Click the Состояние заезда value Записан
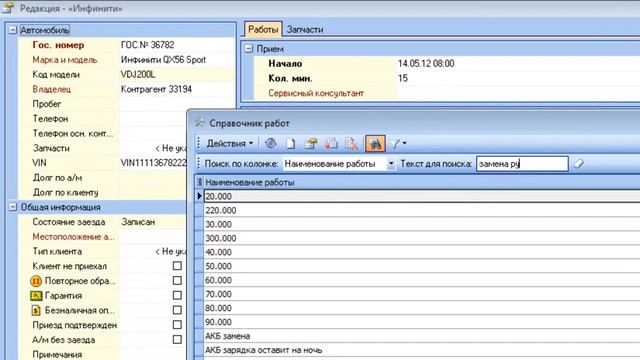This screenshot has height=360, width=640. click(138, 222)
